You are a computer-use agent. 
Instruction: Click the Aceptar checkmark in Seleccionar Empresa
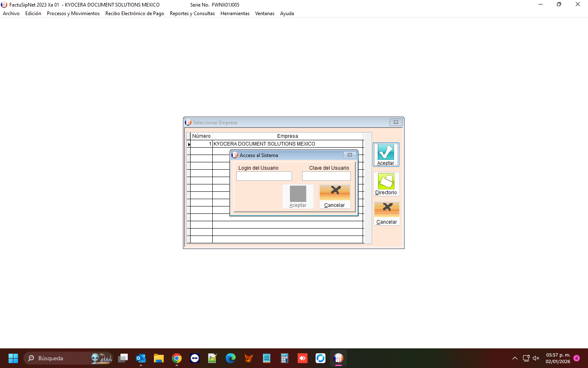(x=386, y=154)
